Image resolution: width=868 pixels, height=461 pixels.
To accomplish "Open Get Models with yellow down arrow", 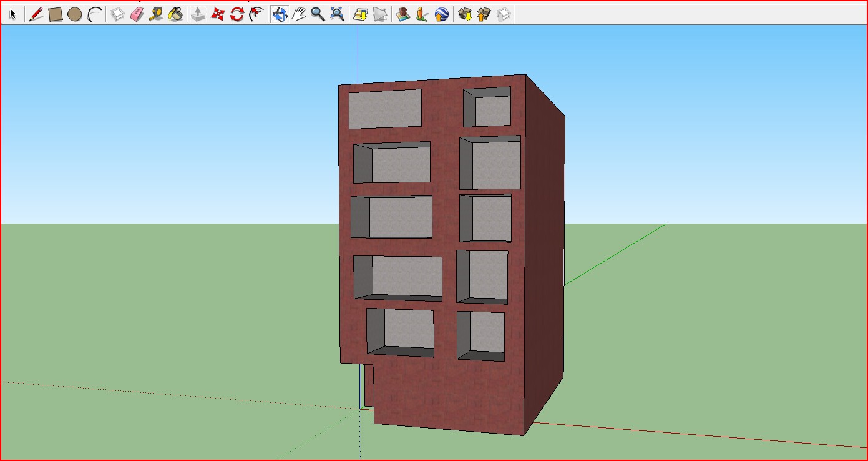I will click(465, 14).
